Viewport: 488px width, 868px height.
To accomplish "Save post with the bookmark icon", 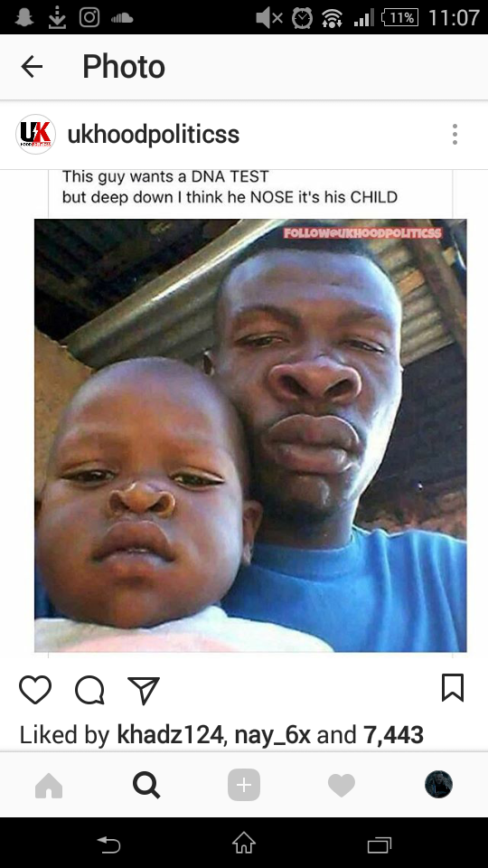I will [453, 688].
